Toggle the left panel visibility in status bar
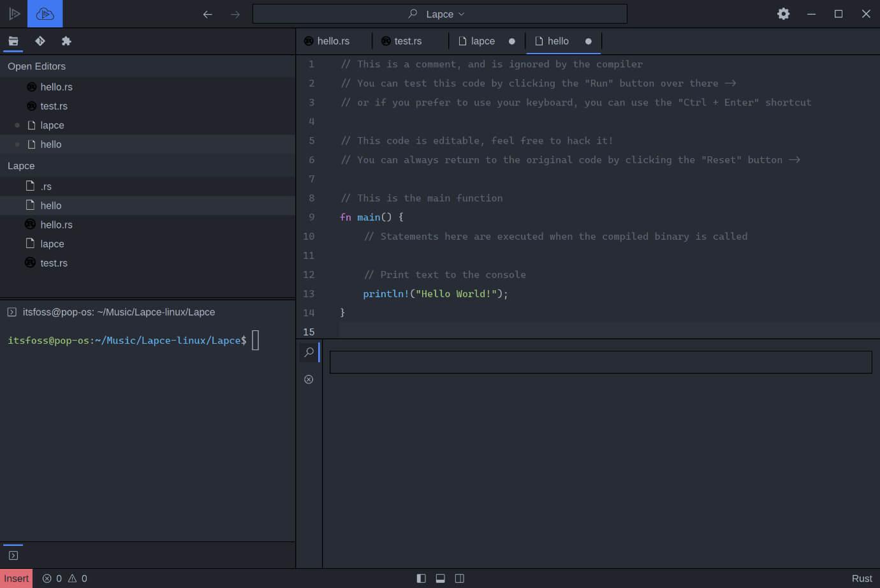This screenshot has height=588, width=880. coord(421,578)
